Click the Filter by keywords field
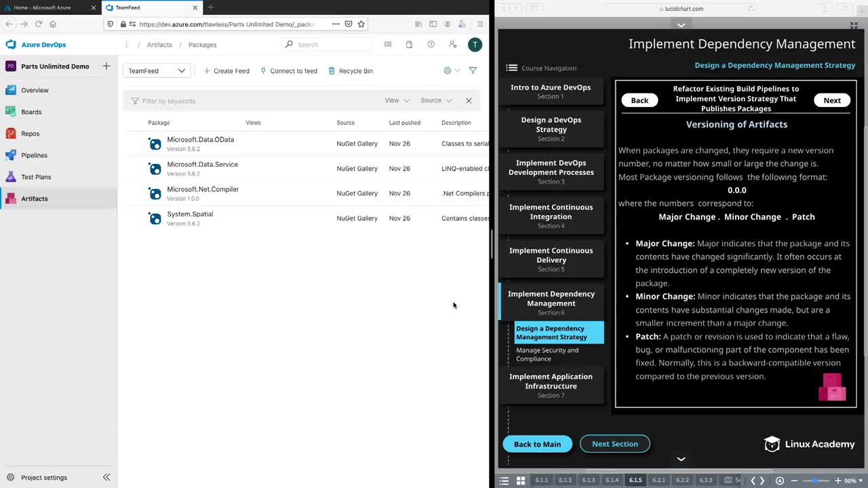868x488 pixels. click(254, 100)
